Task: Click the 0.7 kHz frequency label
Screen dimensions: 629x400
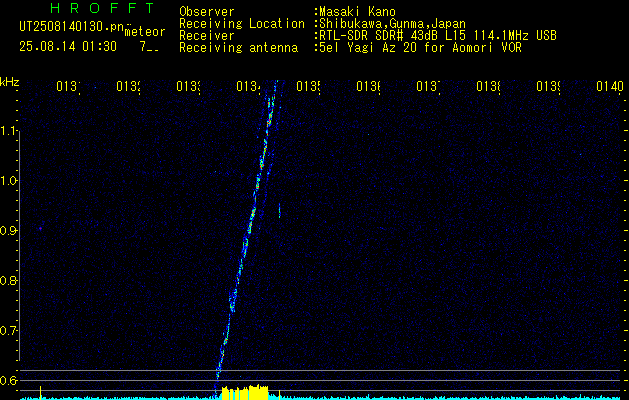Action: 8,331
